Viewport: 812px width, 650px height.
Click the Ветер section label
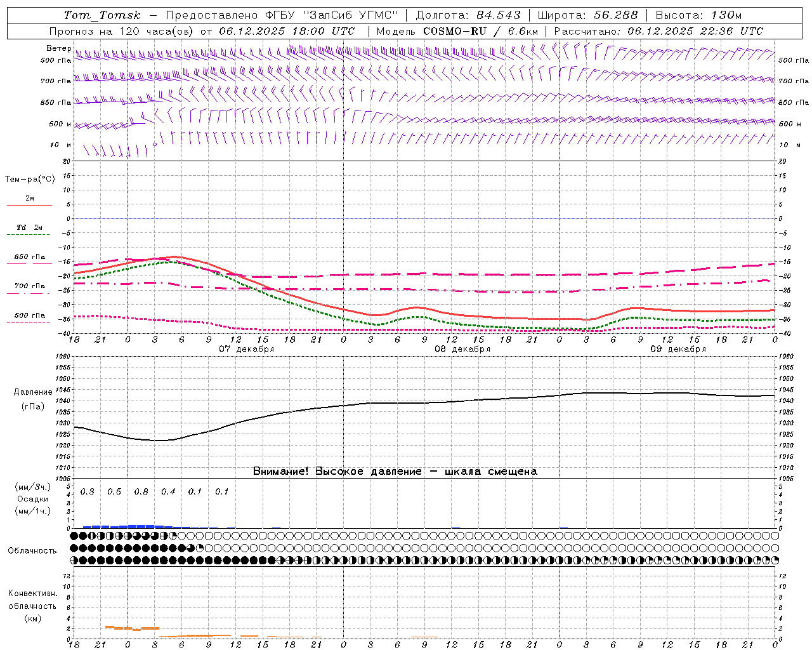(58, 48)
